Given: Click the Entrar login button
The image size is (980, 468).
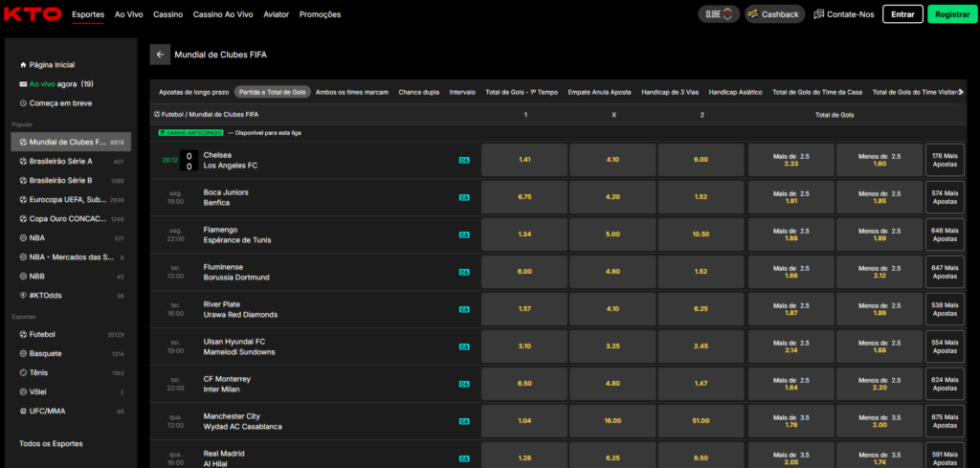Looking at the screenshot, I should point(902,14).
